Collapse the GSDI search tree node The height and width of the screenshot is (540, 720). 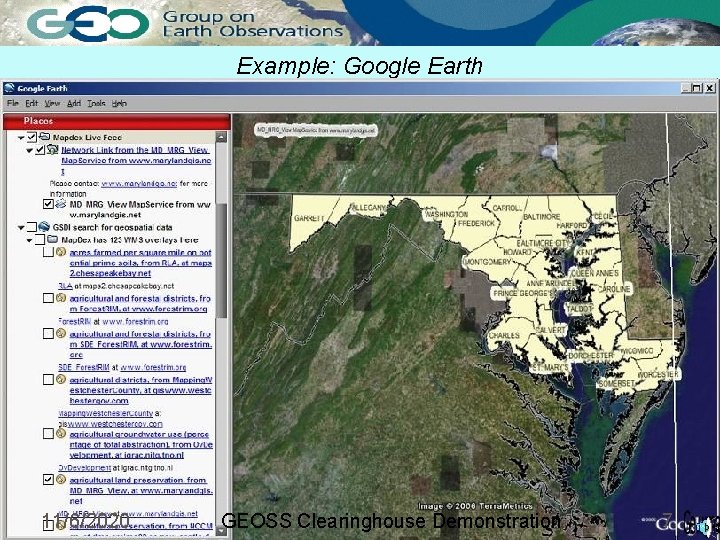coord(21,227)
